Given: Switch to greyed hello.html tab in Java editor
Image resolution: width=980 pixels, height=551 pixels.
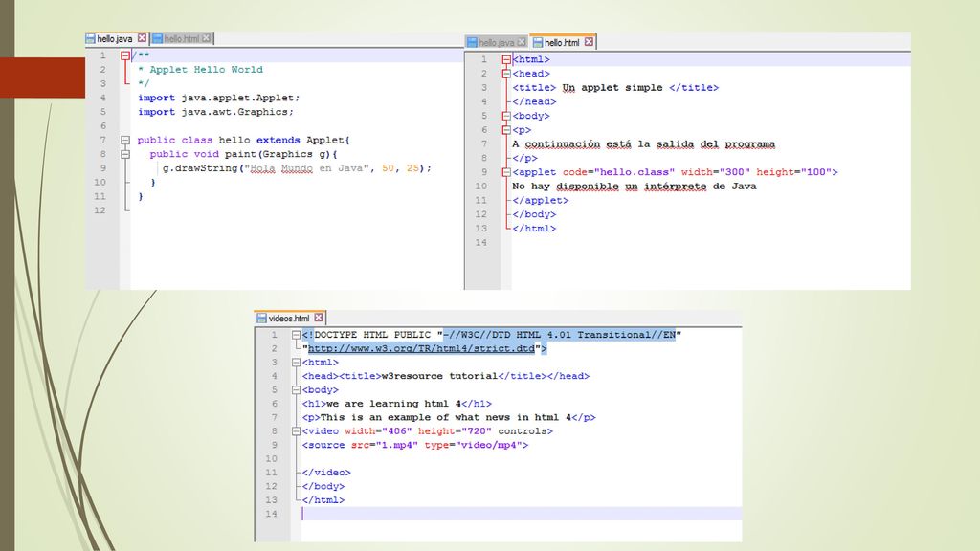Looking at the screenshot, I should [x=182, y=38].
